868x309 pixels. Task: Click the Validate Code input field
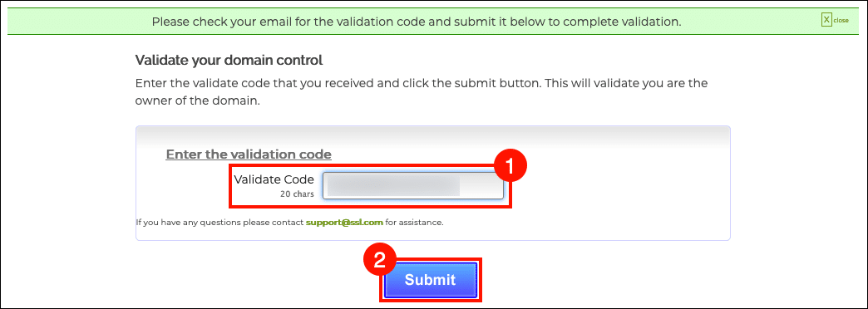[413, 186]
